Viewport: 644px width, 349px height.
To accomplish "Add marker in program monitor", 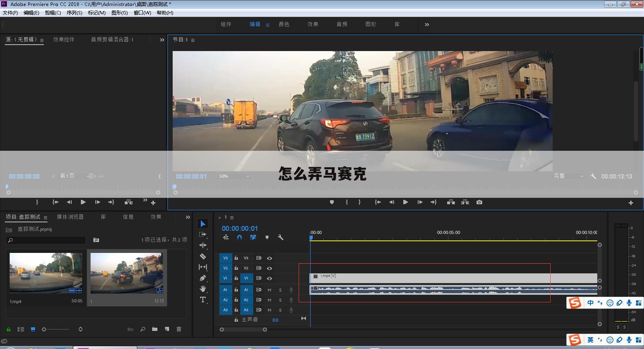I will (332, 202).
